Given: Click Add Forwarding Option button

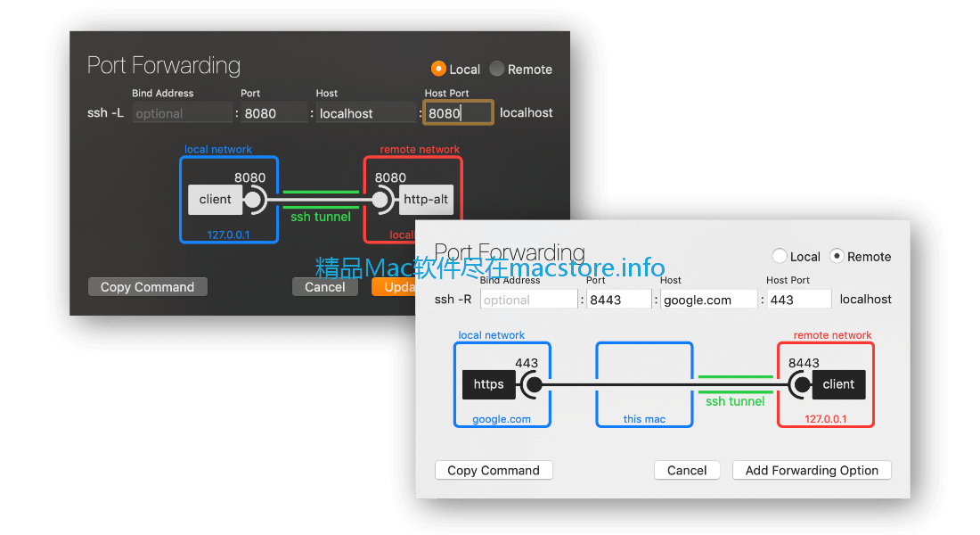Looking at the screenshot, I should [812, 471].
